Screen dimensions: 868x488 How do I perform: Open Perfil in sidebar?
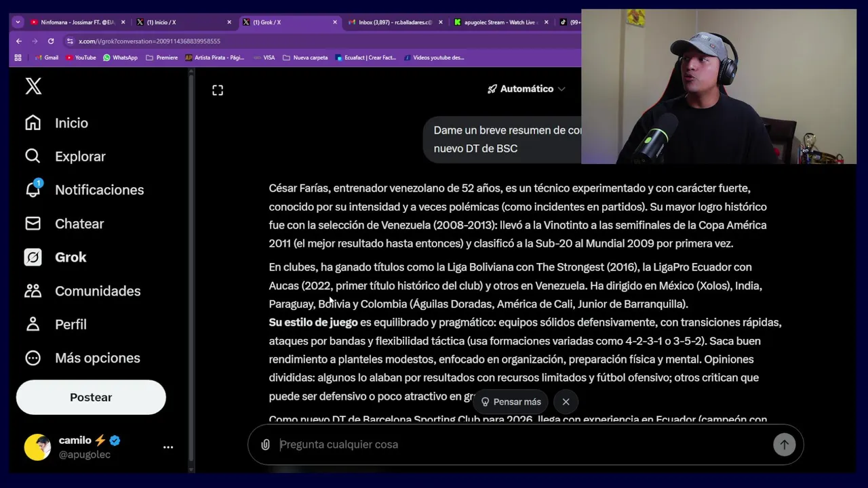click(x=56, y=324)
